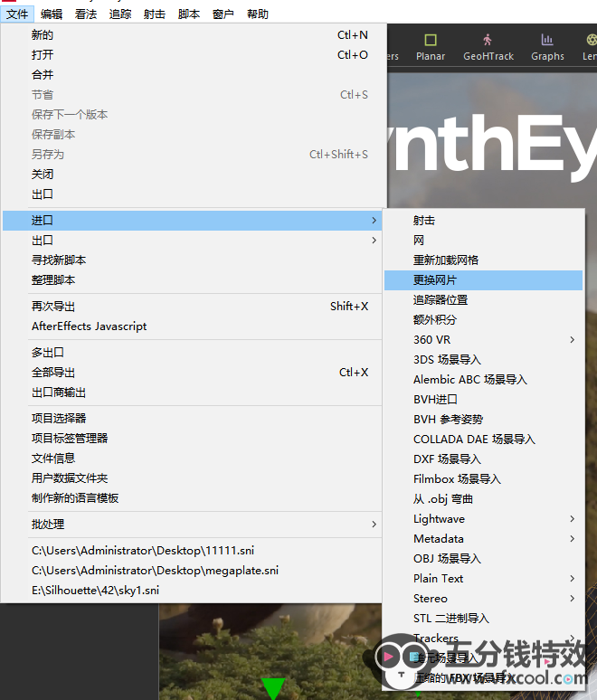This screenshot has width=597, height=700.
Task: Choose COLLADA DAE 场景导入
Action: pos(474,440)
